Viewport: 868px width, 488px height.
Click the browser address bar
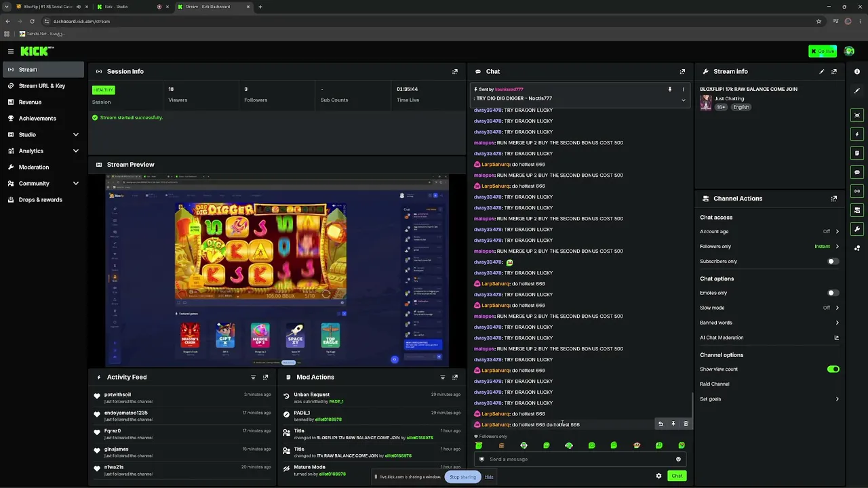pyautogui.click(x=427, y=21)
